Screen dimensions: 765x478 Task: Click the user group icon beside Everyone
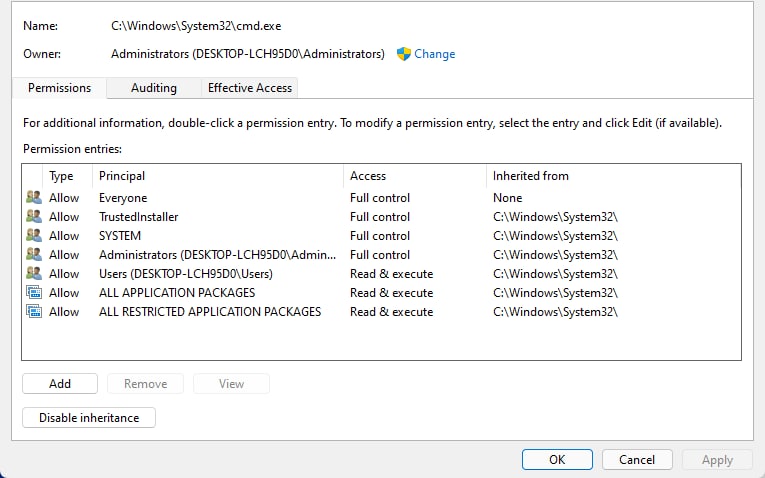coord(34,197)
